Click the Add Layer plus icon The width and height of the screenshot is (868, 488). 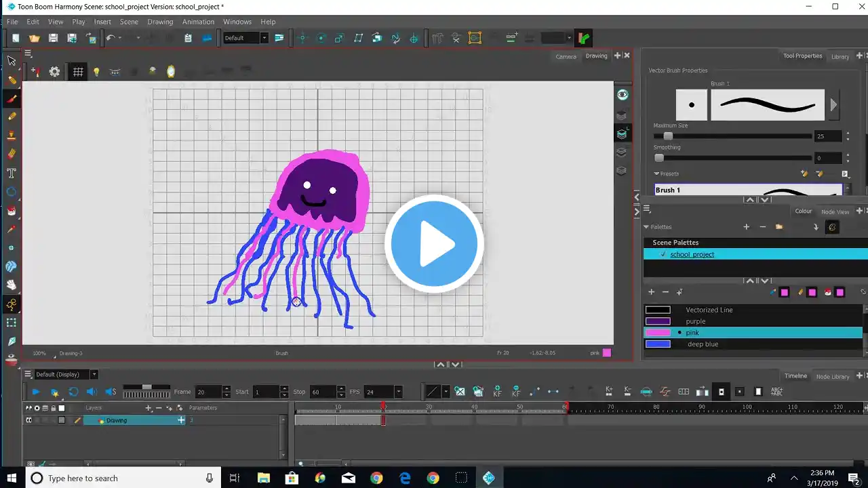pos(149,408)
